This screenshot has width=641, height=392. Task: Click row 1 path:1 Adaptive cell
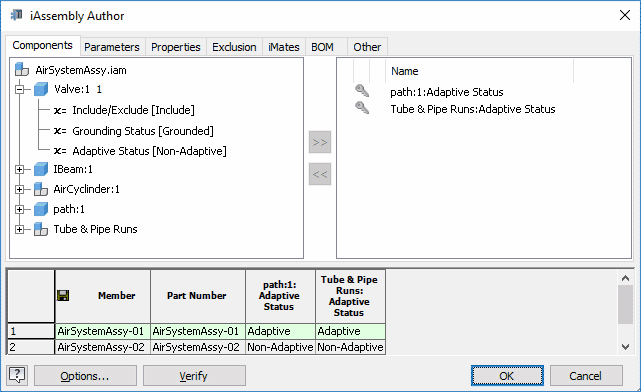[x=280, y=331]
